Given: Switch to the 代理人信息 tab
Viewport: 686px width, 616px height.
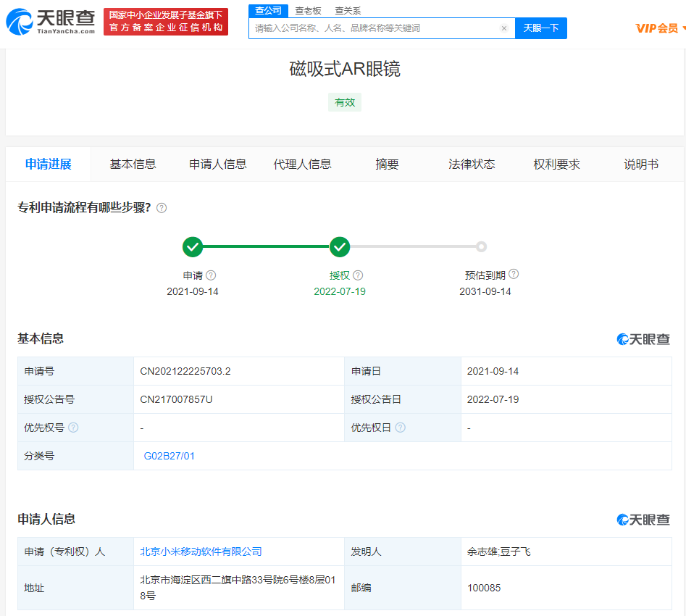Looking at the screenshot, I should (x=302, y=165).
